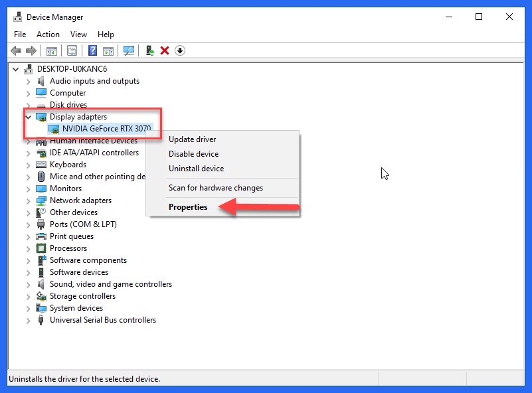Click the Back navigation arrow
Image resolution: width=532 pixels, height=393 pixels.
click(15, 50)
